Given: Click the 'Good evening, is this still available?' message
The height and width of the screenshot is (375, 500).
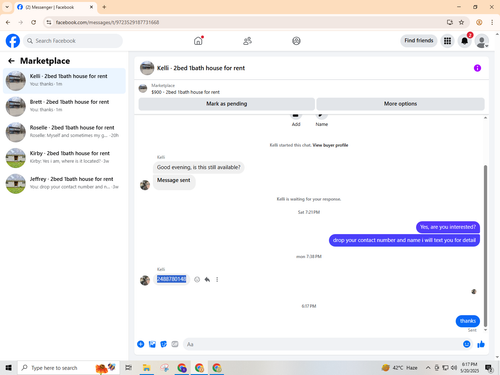Looking at the screenshot, I should 199,167.
